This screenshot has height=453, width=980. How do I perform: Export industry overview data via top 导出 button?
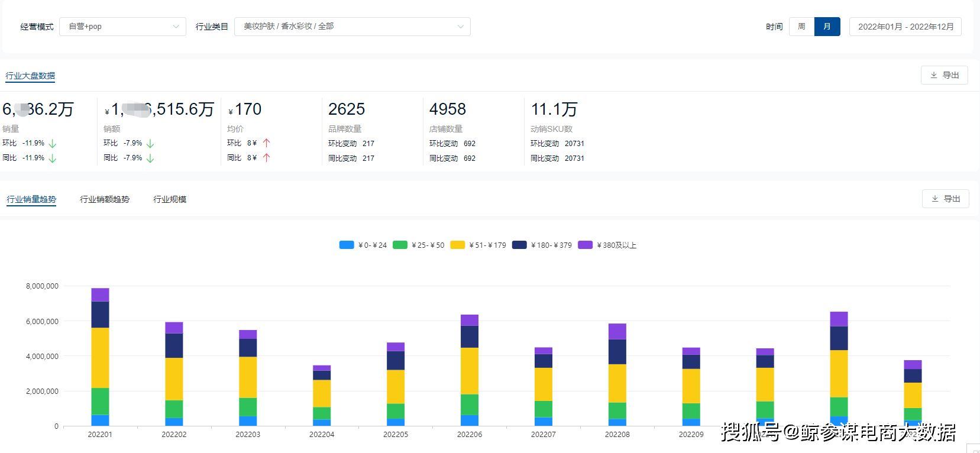point(945,75)
